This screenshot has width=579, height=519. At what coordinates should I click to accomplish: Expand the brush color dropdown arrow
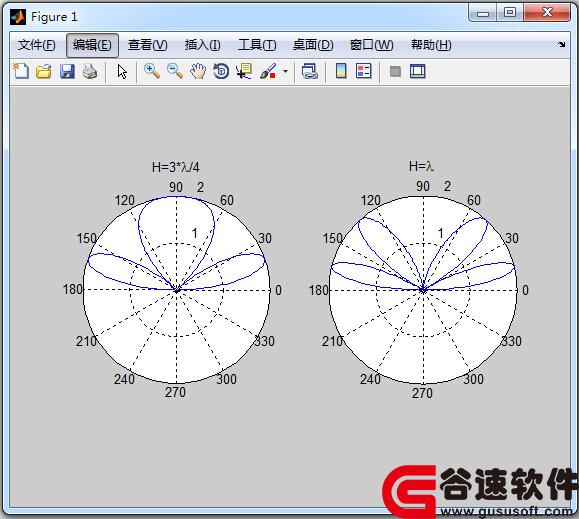point(285,72)
